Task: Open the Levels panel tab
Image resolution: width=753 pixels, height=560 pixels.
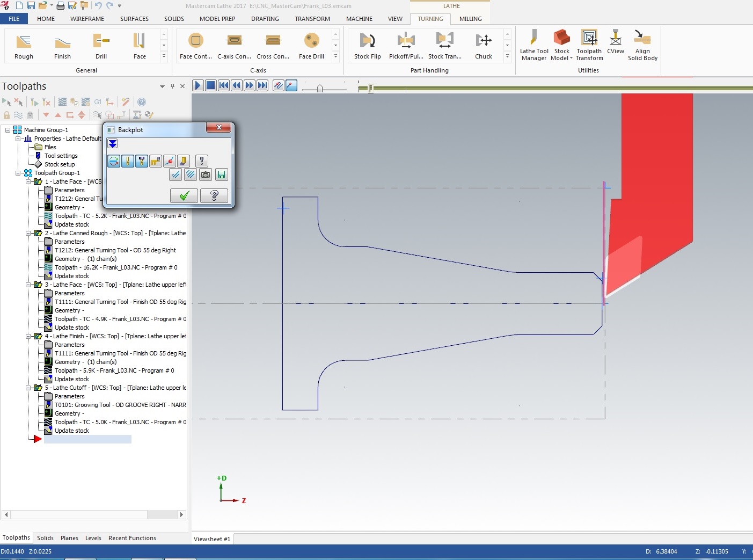Action: (x=93, y=538)
